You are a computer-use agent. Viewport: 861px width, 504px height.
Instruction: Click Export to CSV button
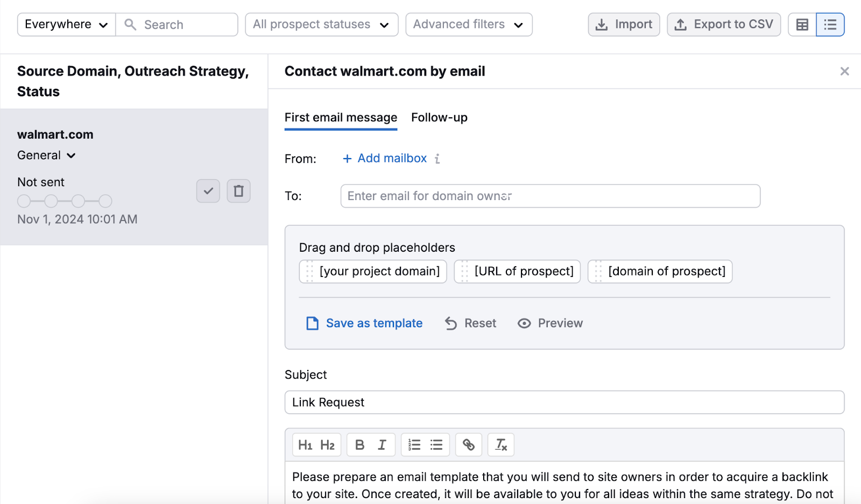point(724,25)
